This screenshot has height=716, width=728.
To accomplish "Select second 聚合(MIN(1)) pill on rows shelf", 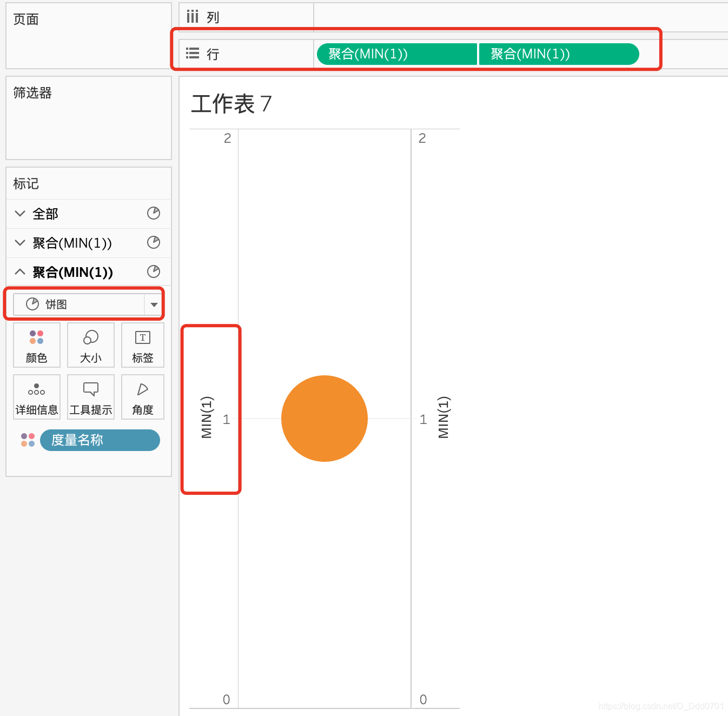I will coord(559,54).
